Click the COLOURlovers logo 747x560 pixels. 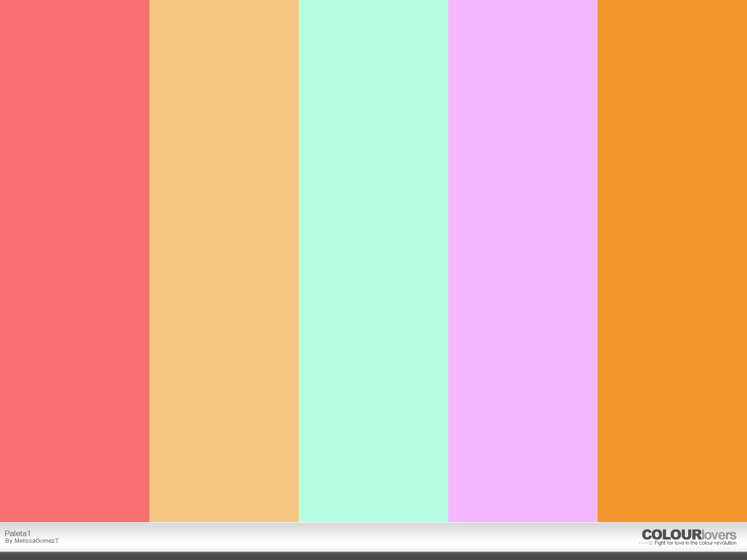coord(689,535)
